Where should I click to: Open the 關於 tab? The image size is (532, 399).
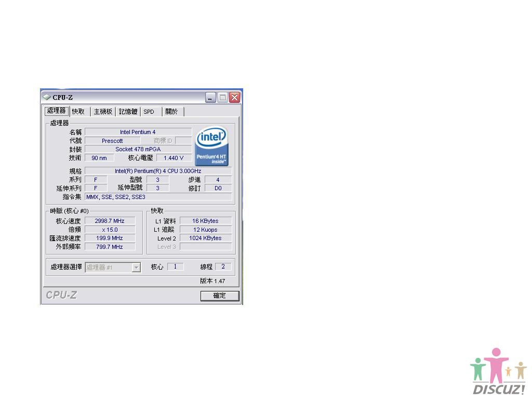[171, 112]
